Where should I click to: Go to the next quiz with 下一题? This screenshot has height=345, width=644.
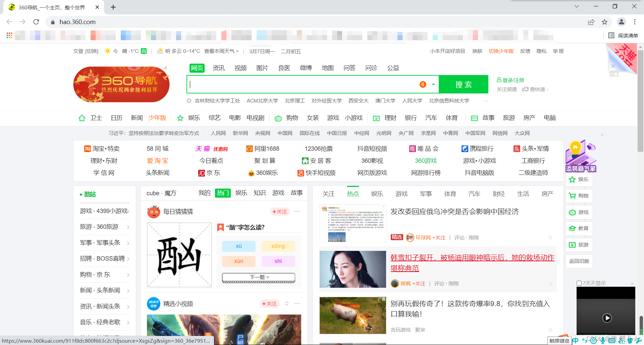[259, 277]
